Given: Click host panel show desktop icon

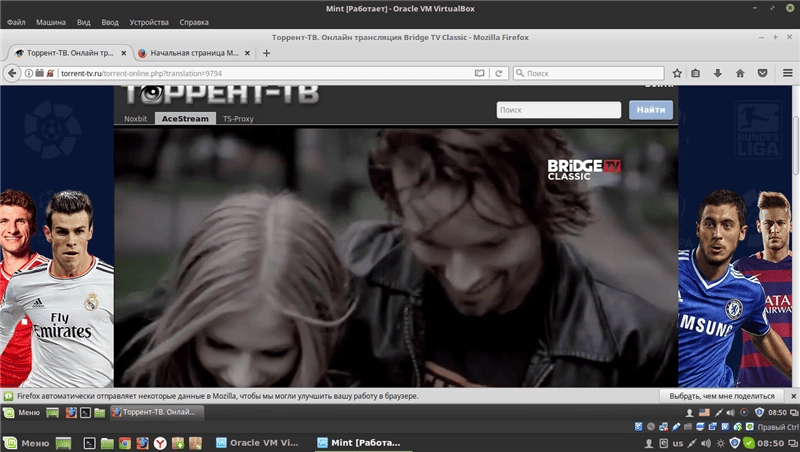Looking at the screenshot, I should pos(63,443).
